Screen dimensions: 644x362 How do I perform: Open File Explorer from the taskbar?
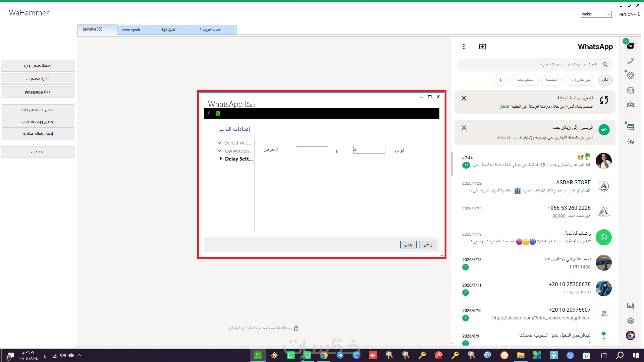click(x=521, y=355)
